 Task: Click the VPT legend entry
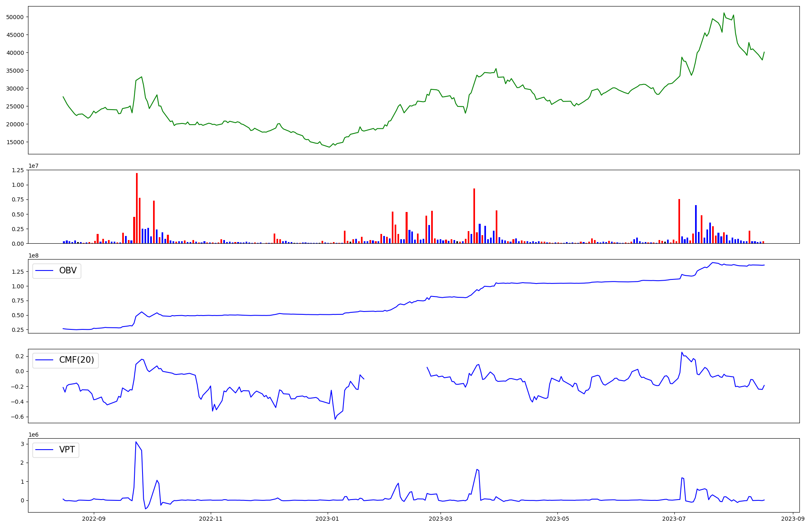[x=67, y=450]
